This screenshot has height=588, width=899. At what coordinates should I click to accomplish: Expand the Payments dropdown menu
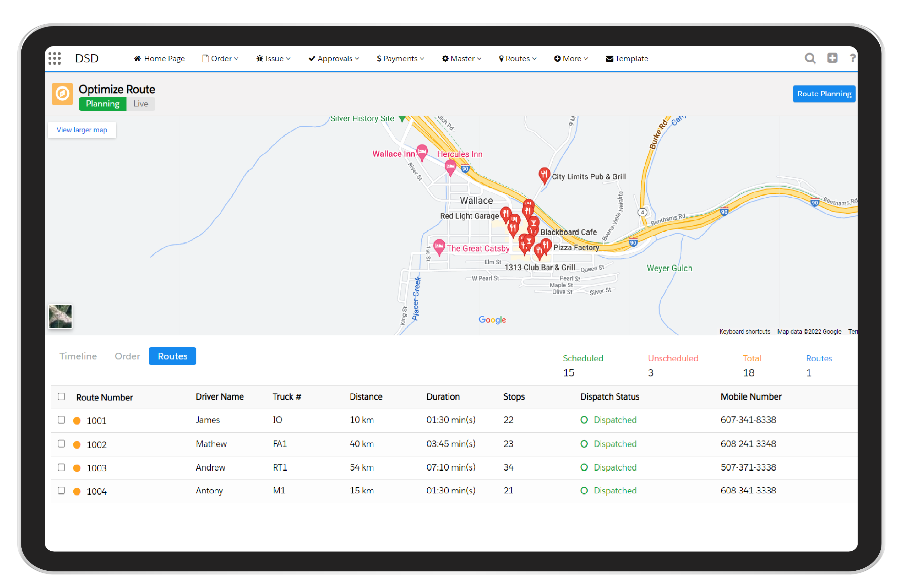point(400,58)
